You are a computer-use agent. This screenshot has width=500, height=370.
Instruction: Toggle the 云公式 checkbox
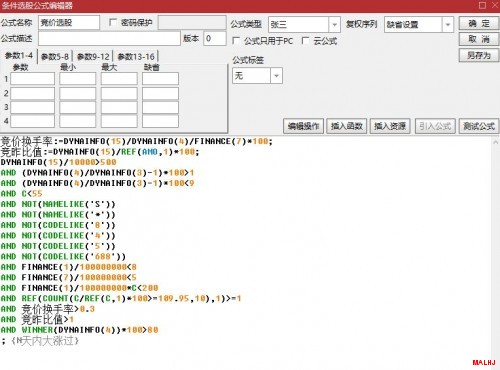pyautogui.click(x=305, y=41)
